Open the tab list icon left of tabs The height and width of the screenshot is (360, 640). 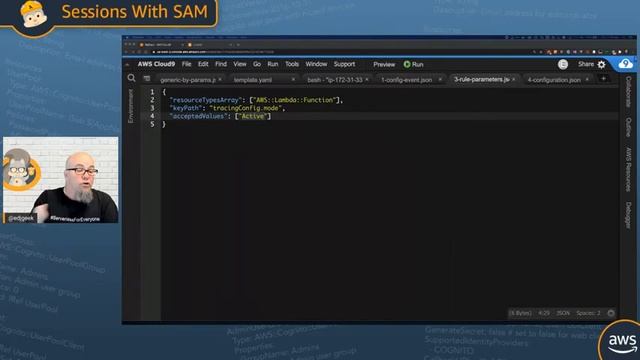(x=147, y=78)
